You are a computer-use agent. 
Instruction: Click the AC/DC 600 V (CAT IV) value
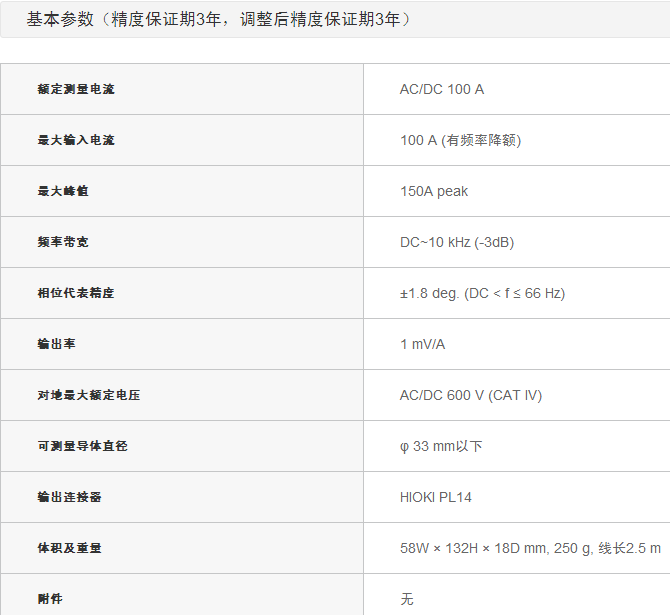click(x=470, y=395)
